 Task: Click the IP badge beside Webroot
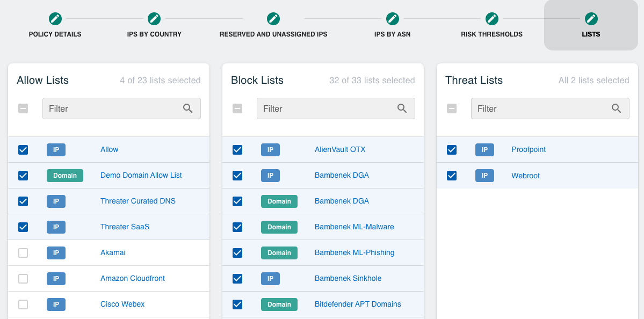484,176
